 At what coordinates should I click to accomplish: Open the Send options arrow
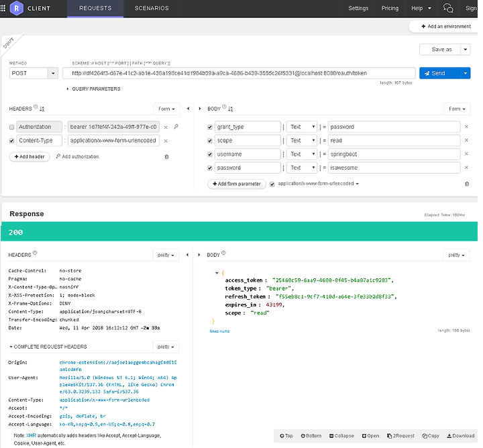point(466,73)
